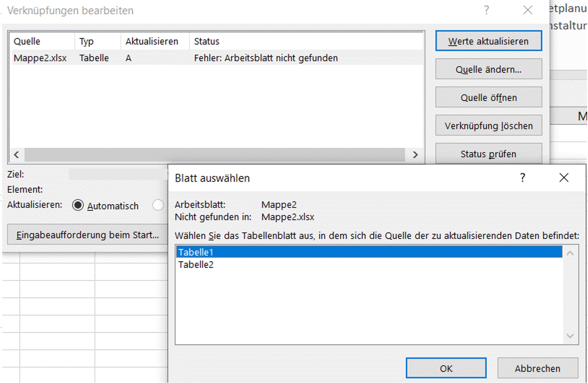The width and height of the screenshot is (588, 383).
Task: Click the Quelle column header
Action: (x=27, y=41)
